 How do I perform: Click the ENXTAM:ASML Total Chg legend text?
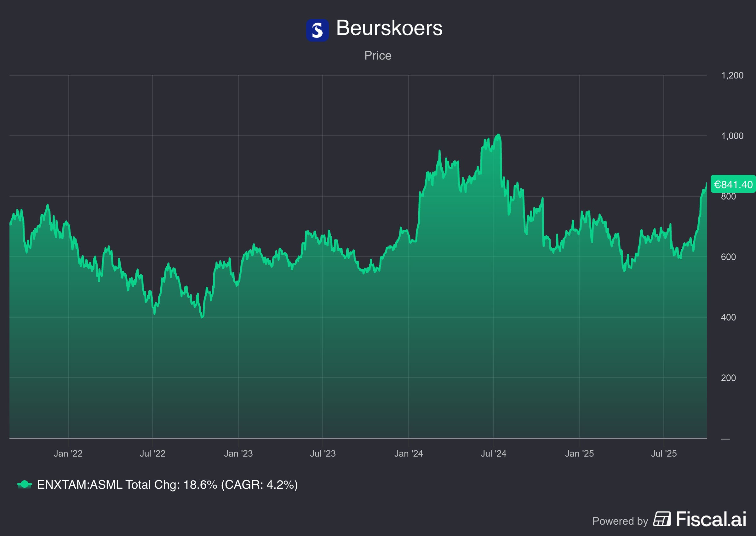pyautogui.click(x=167, y=485)
